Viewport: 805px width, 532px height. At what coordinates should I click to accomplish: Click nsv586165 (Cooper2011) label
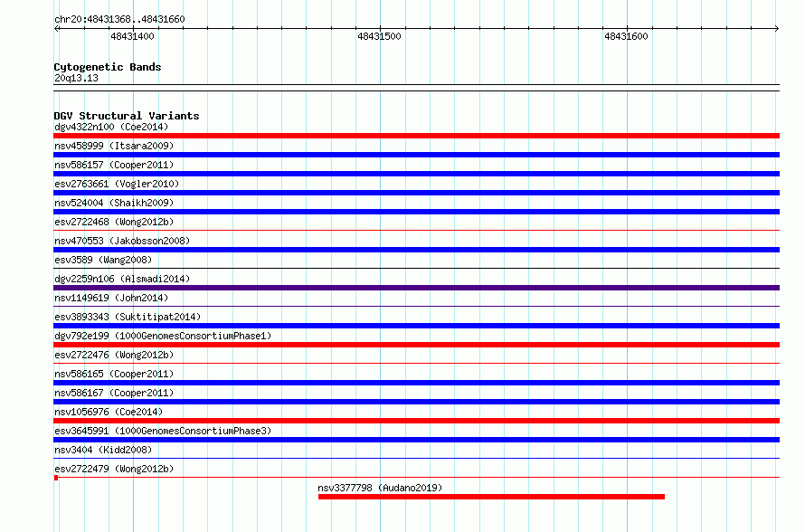pos(114,374)
